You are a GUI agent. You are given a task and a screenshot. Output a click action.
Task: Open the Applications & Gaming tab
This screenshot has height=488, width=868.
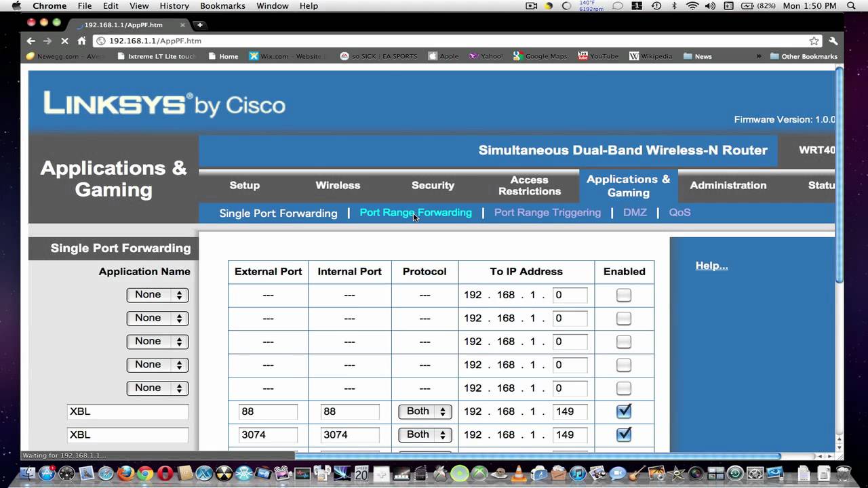point(629,185)
